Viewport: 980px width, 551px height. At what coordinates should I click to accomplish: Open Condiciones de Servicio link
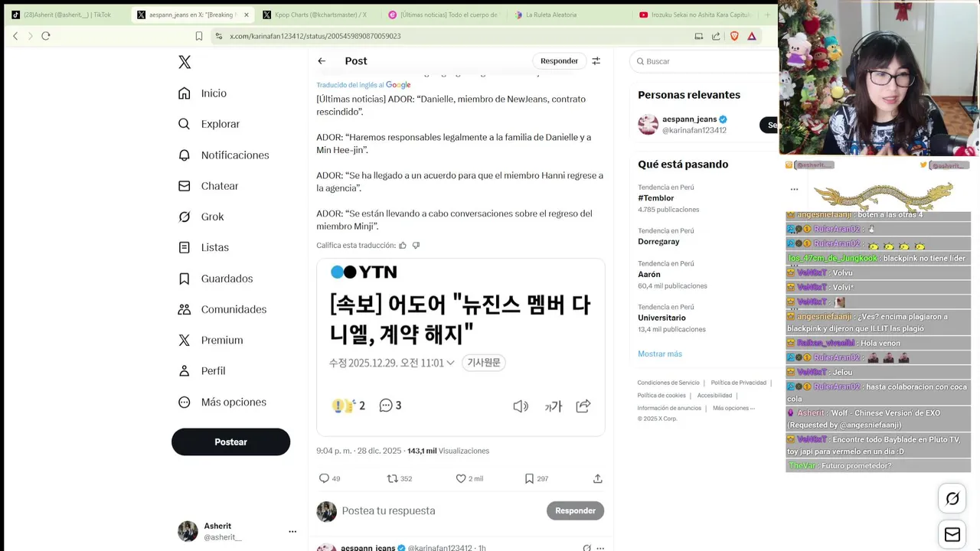(668, 383)
